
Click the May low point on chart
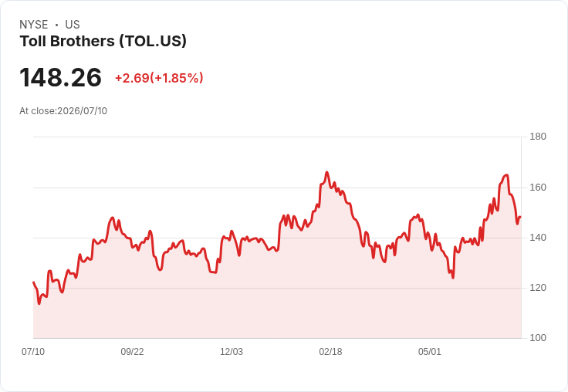coord(453,278)
